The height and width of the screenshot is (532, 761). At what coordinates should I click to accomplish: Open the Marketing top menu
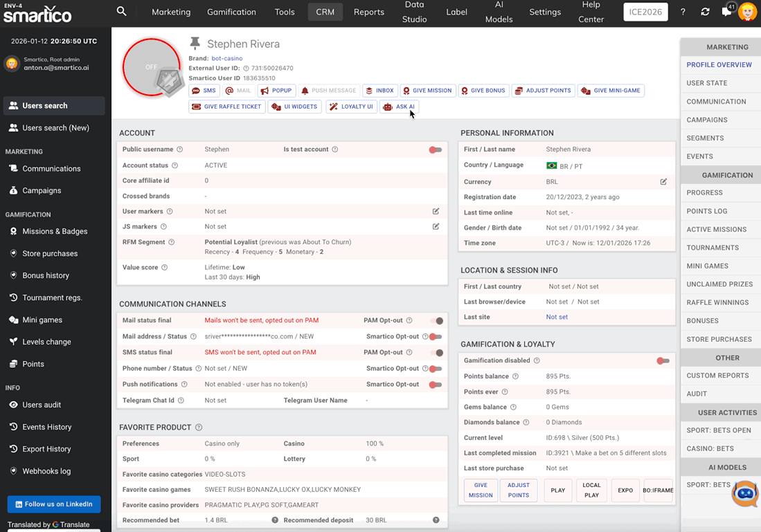pyautogui.click(x=171, y=12)
